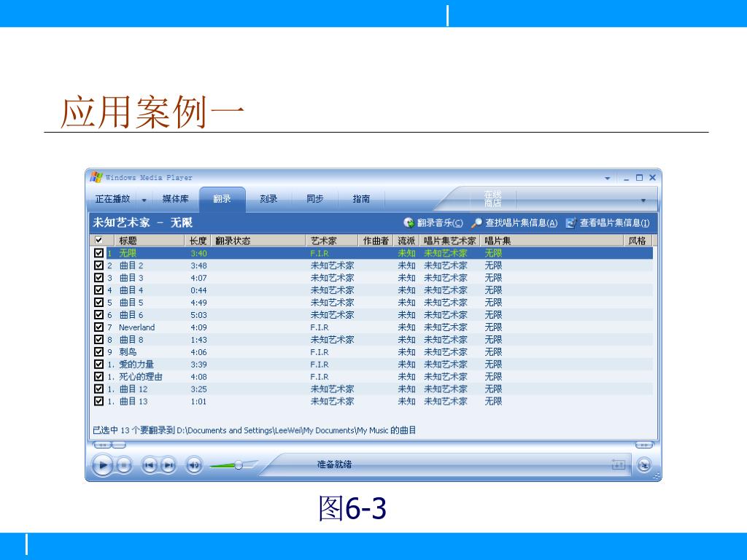Select the 翻录 tab
The height and width of the screenshot is (560, 747).
point(222,199)
